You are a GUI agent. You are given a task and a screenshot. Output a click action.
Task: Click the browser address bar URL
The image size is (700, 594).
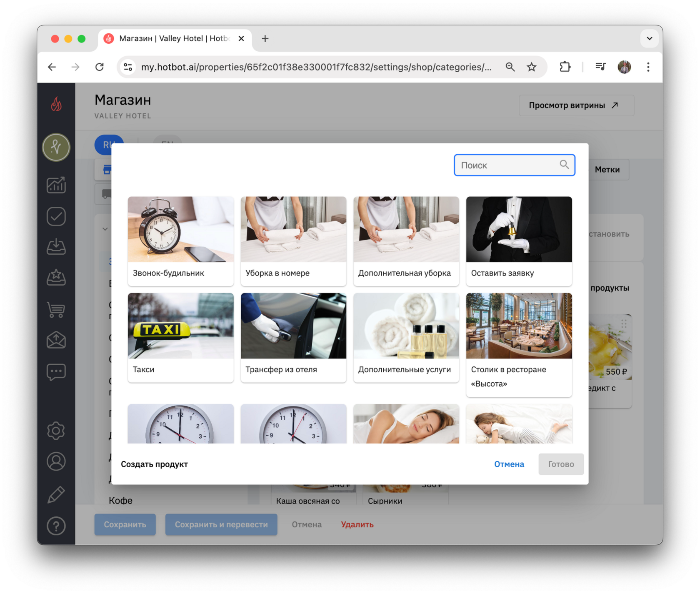click(316, 67)
